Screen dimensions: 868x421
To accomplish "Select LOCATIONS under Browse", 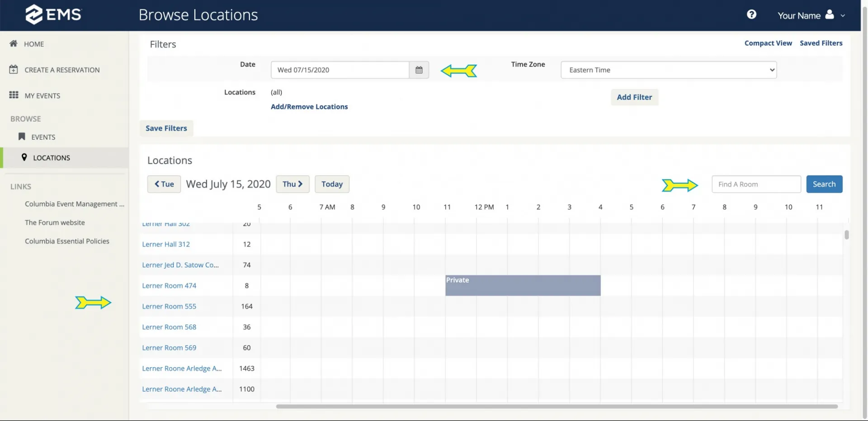I will [x=52, y=158].
